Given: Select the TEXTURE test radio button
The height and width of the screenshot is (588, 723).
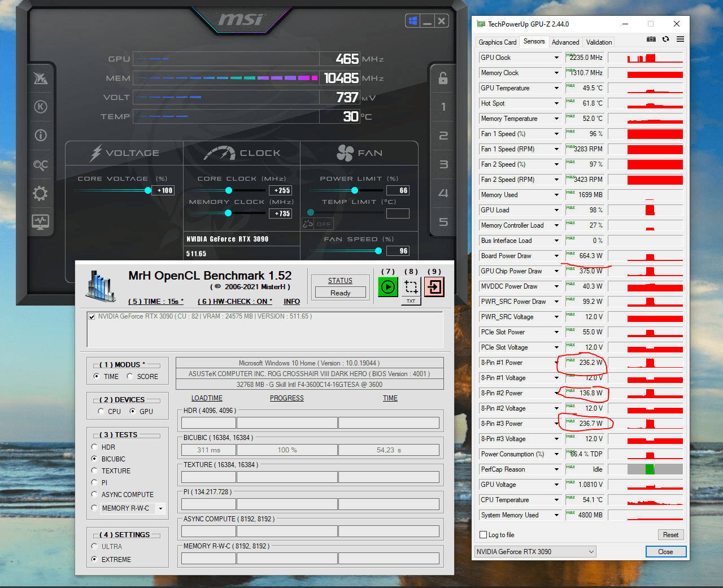Looking at the screenshot, I should 94,471.
